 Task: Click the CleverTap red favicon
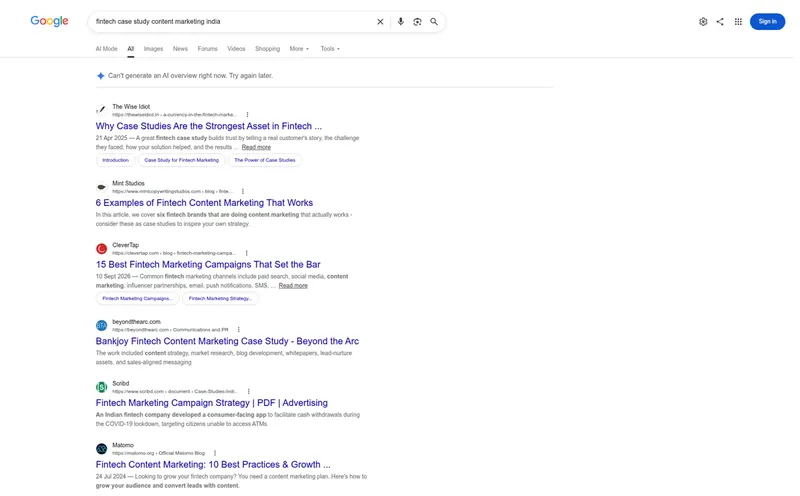point(102,249)
